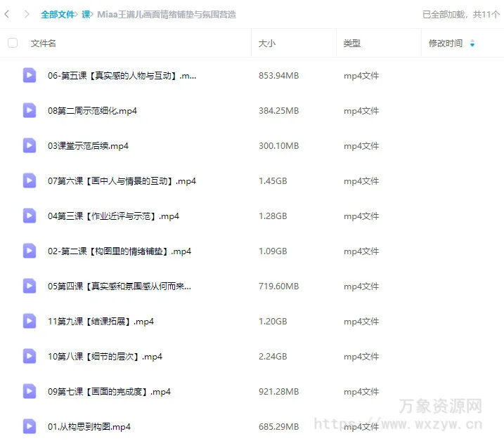Viewport: 504px width, 448px height.
Task: Open file 08第二周示范细化.mp4
Action: [92, 111]
